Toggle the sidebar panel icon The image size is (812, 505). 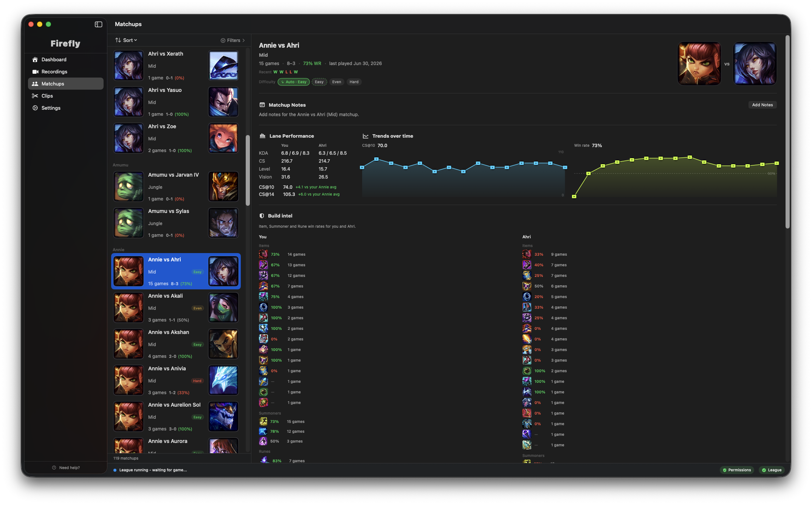click(x=98, y=24)
